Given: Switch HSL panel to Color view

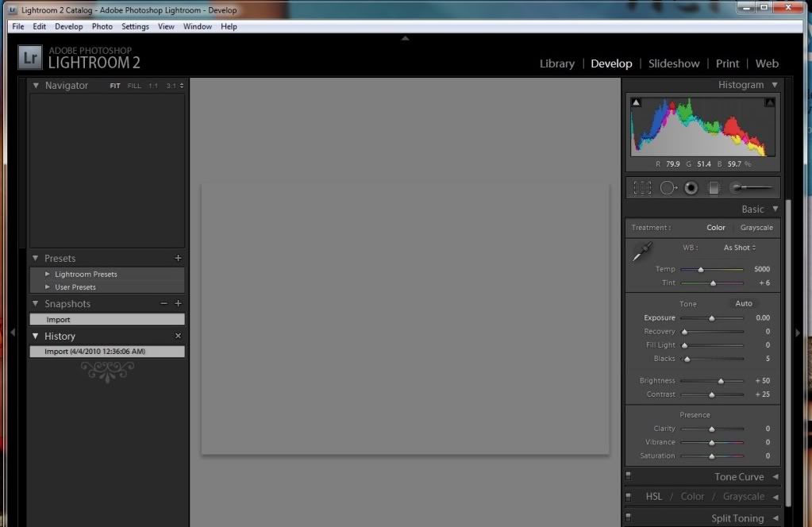Looking at the screenshot, I should click(x=692, y=497).
